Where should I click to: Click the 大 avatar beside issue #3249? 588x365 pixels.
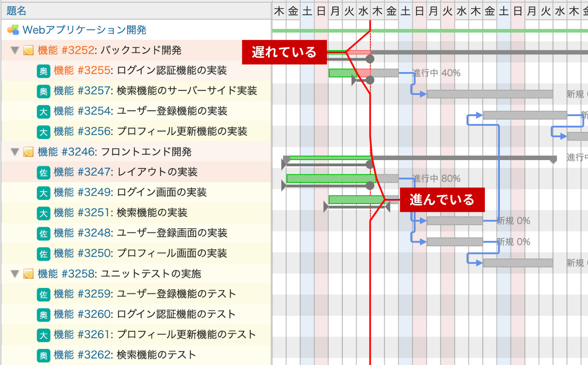tap(44, 193)
